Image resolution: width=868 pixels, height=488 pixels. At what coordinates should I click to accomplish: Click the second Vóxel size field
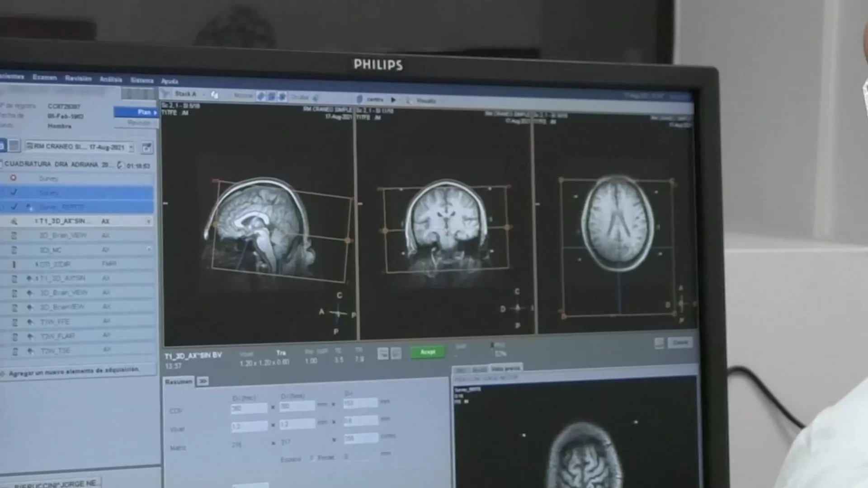(297, 423)
